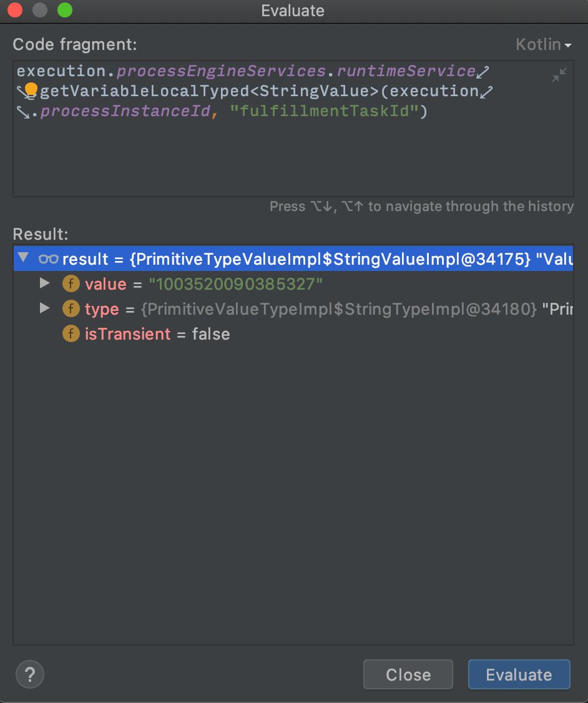588x703 pixels.
Task: Click the field icon next to type
Action: pos(71,309)
